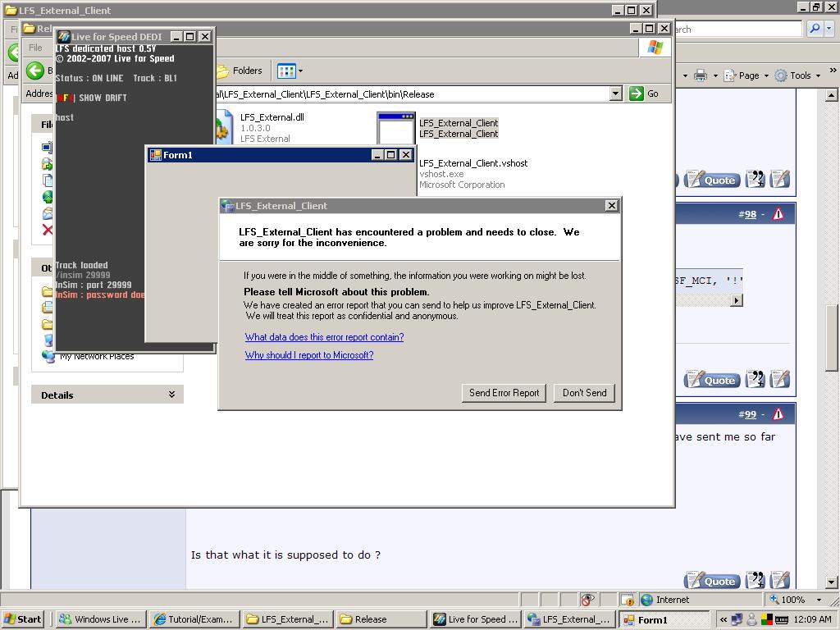Click the Form1 window title icon
840x630 pixels.
pos(156,155)
